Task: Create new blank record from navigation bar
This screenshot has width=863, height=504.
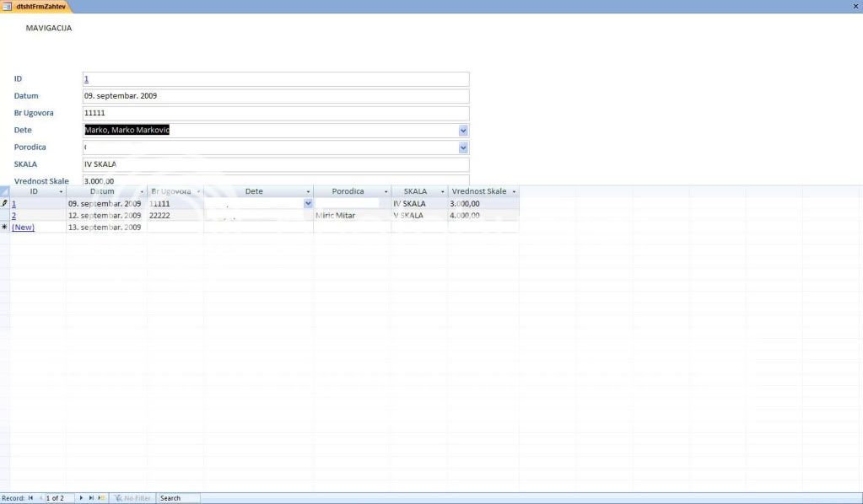Action: (101, 498)
